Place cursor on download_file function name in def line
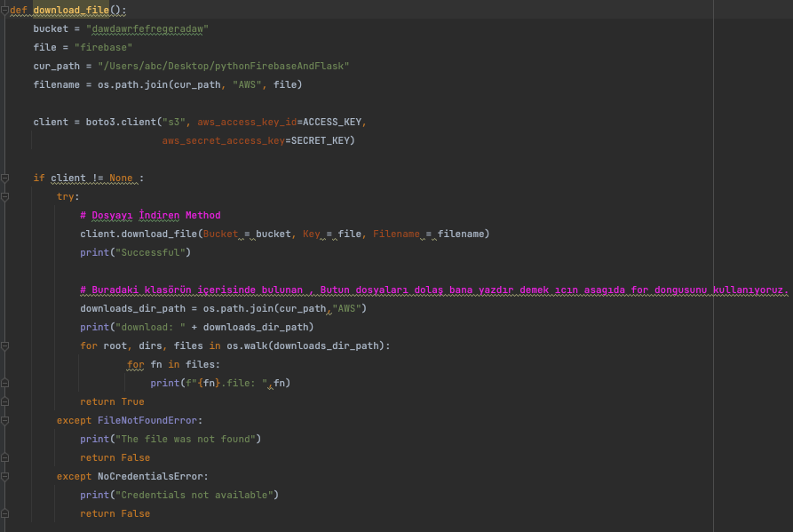The height and width of the screenshot is (532, 793). pos(71,10)
